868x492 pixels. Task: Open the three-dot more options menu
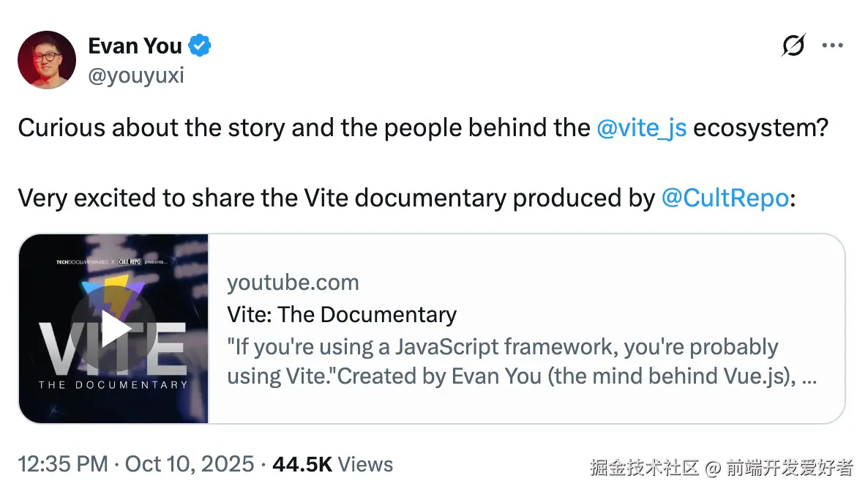click(833, 46)
